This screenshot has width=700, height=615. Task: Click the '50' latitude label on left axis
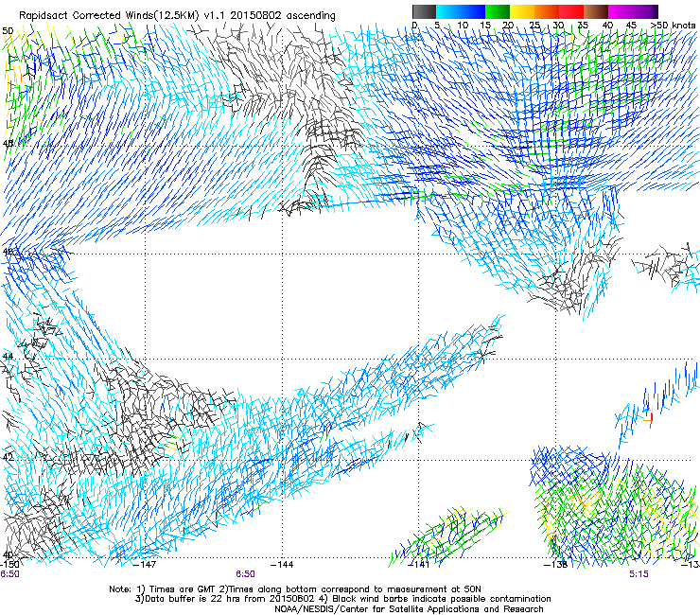coord(8,31)
